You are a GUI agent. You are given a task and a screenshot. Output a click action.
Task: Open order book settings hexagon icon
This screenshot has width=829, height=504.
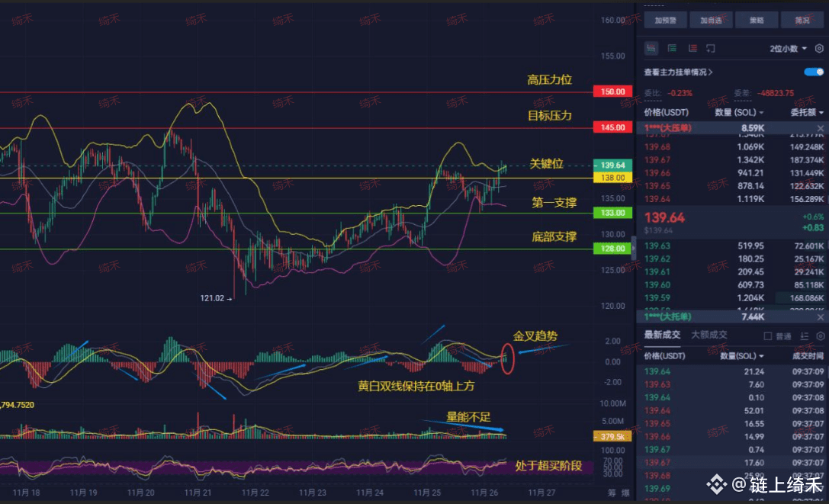[819, 48]
